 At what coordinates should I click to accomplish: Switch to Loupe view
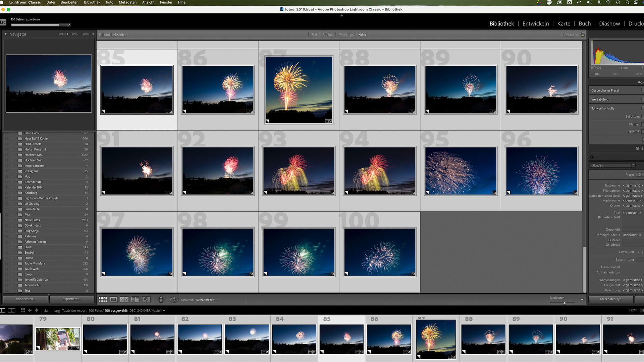[113, 299]
